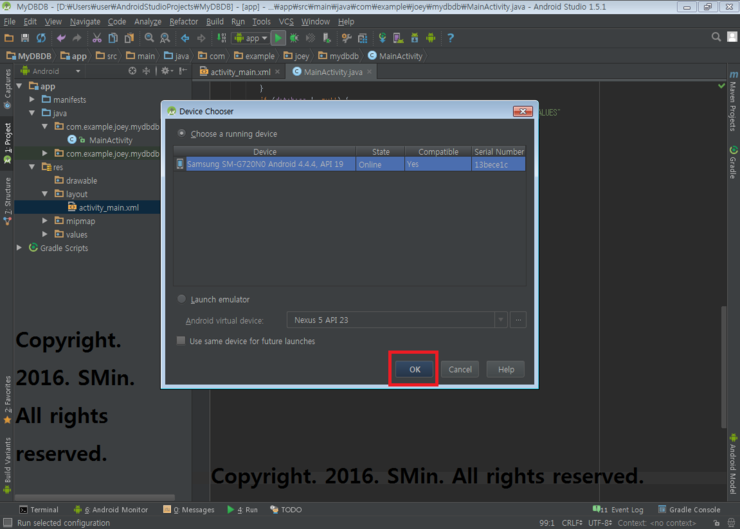Viewport: 740px width, 529px height.
Task: Open the VCS menu
Action: point(286,22)
